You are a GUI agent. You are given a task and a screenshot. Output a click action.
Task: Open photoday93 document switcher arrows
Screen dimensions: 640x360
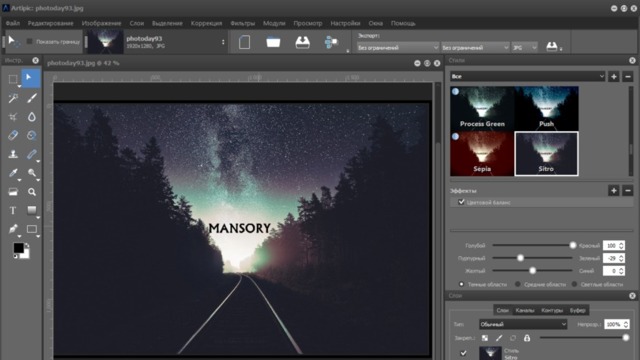223,42
